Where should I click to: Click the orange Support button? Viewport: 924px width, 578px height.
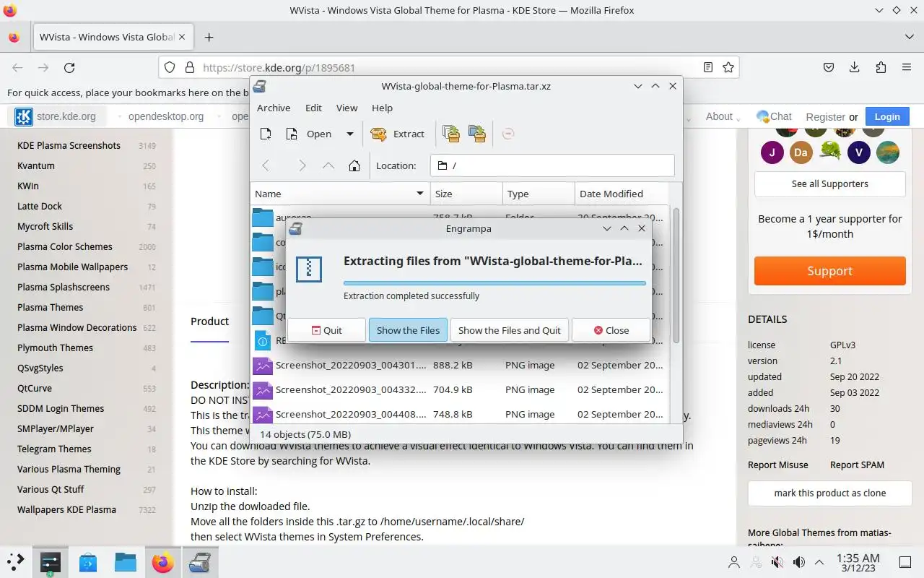[830, 271]
